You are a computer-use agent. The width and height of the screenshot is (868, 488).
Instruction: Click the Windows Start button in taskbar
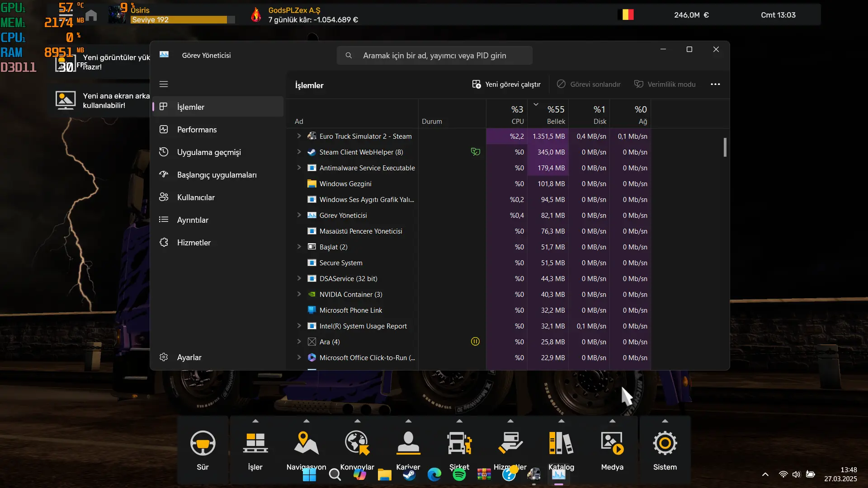pyautogui.click(x=309, y=475)
